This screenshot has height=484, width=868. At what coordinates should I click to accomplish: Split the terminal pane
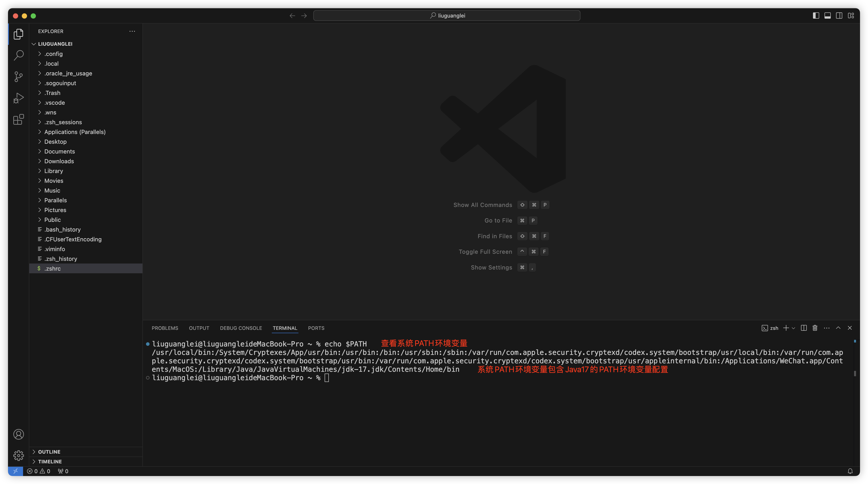click(x=804, y=328)
